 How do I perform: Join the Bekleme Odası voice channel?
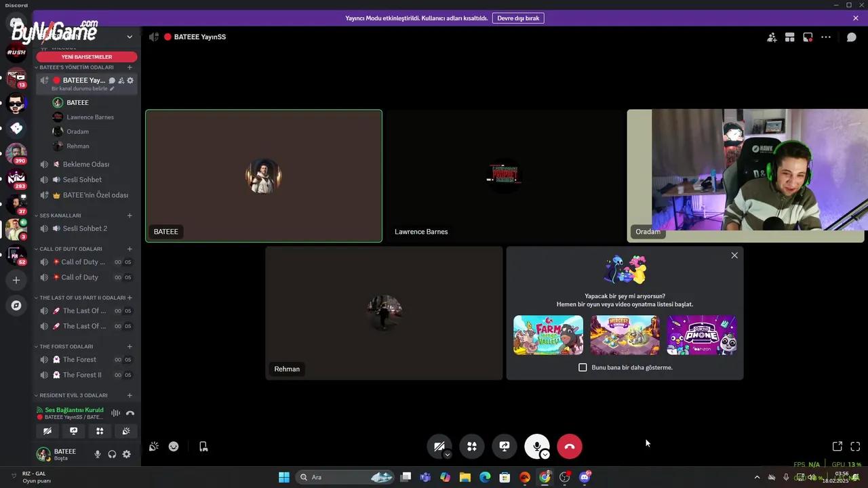[x=85, y=164]
